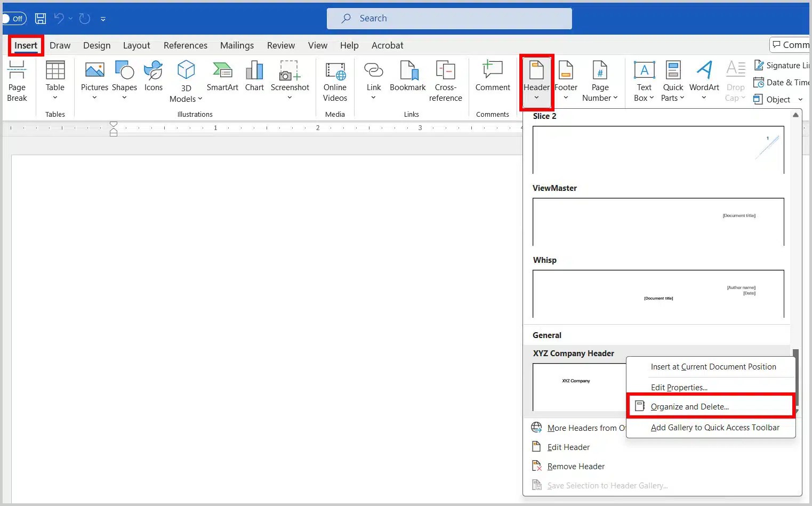The image size is (812, 506).
Task: Open the Drop Cap dropdown
Action: (x=735, y=81)
